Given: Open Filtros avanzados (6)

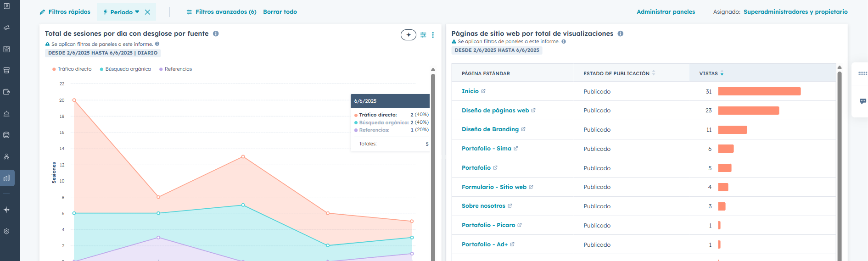Looking at the screenshot, I should click(222, 12).
